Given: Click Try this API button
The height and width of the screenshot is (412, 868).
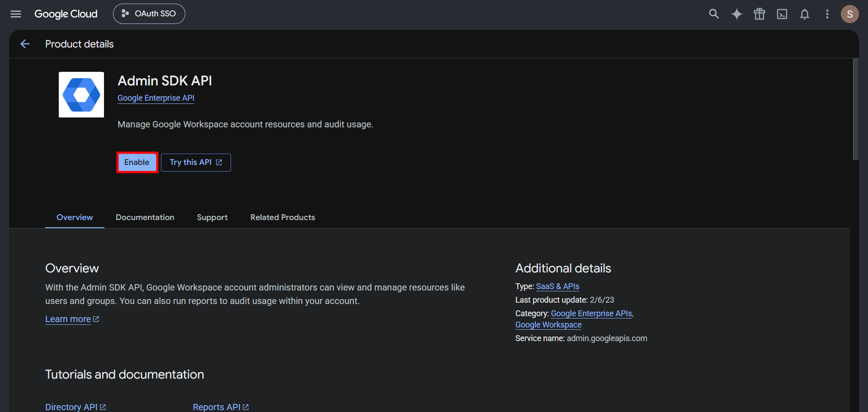Looking at the screenshot, I should coord(196,162).
